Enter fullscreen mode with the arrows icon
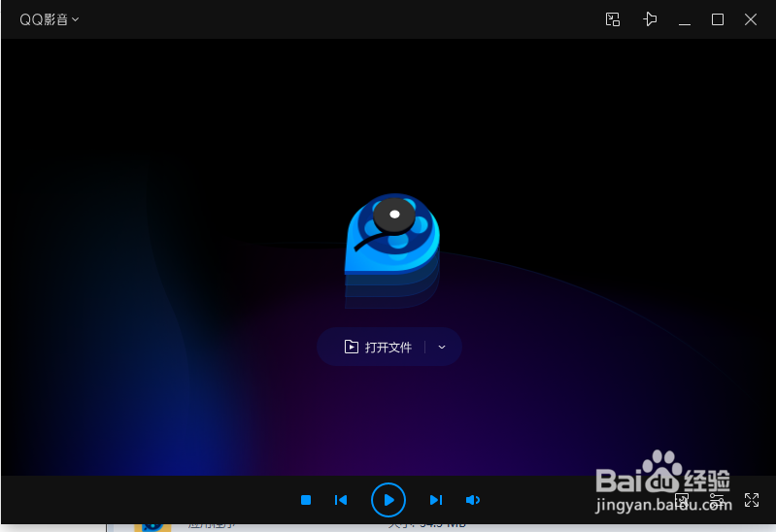This screenshot has width=776, height=532. pyautogui.click(x=752, y=500)
